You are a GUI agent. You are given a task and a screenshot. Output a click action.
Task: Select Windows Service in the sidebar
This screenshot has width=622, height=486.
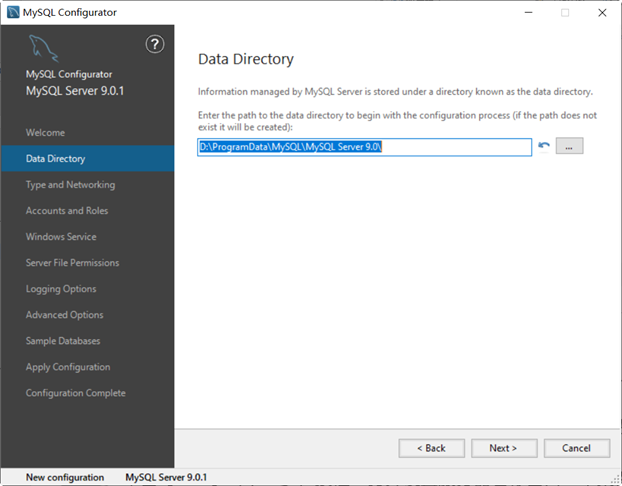click(61, 237)
